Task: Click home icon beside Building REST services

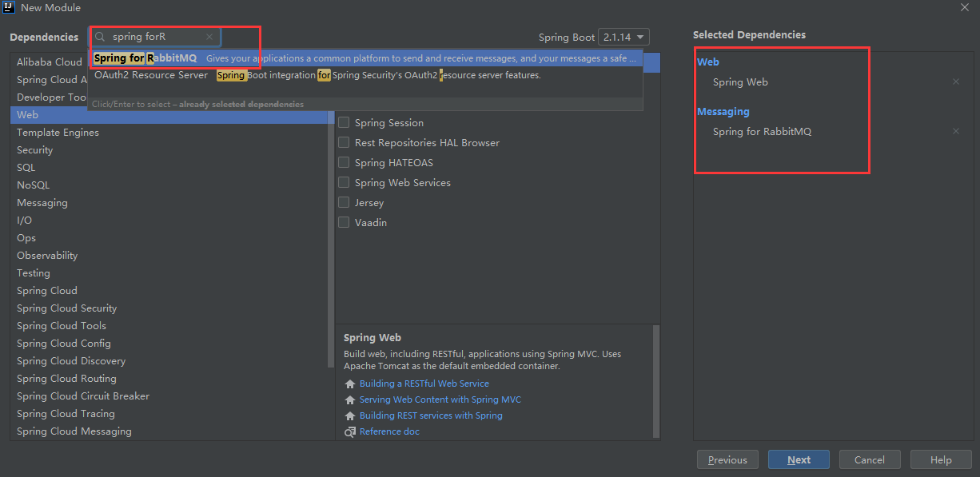Action: point(350,416)
